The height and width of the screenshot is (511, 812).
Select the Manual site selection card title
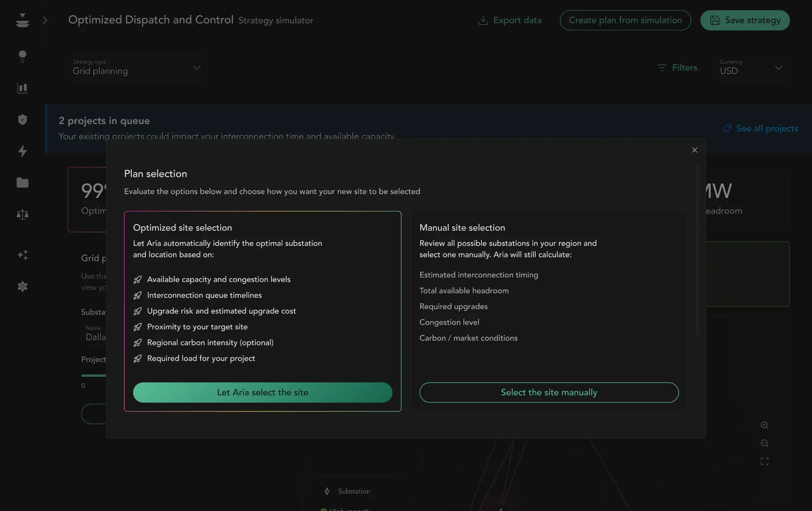[x=462, y=228]
